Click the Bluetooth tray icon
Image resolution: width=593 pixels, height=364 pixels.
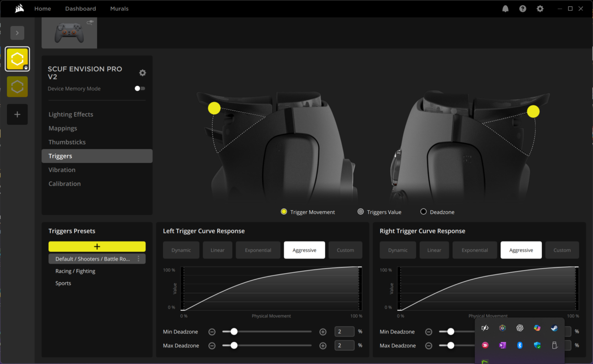[x=520, y=345]
